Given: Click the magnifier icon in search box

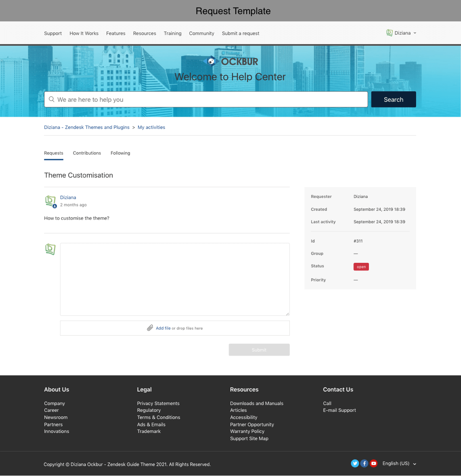Looking at the screenshot, I should 52,99.
